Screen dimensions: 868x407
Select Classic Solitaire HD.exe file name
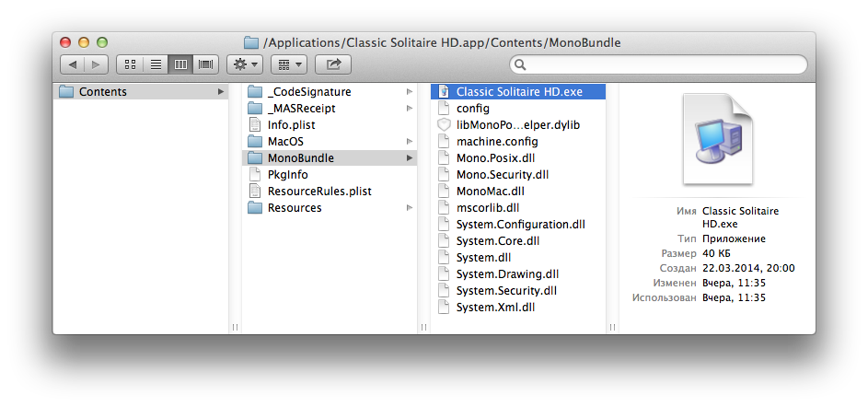tap(519, 92)
